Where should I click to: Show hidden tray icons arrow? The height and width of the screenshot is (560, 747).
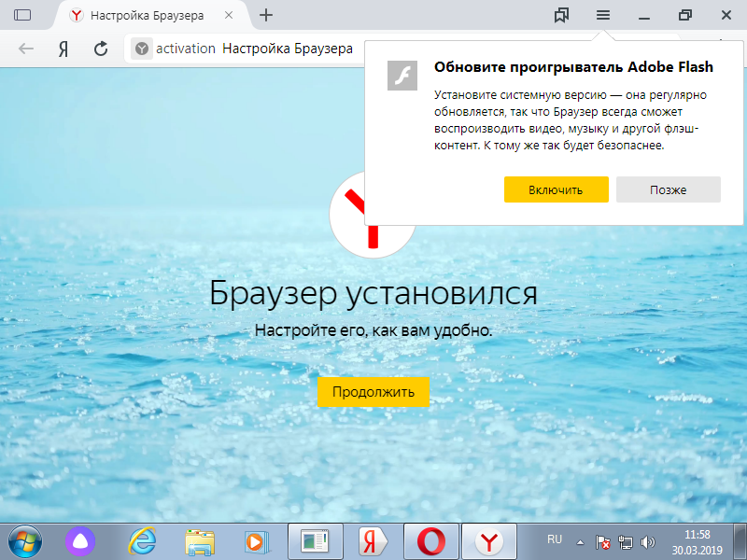pyautogui.click(x=580, y=542)
